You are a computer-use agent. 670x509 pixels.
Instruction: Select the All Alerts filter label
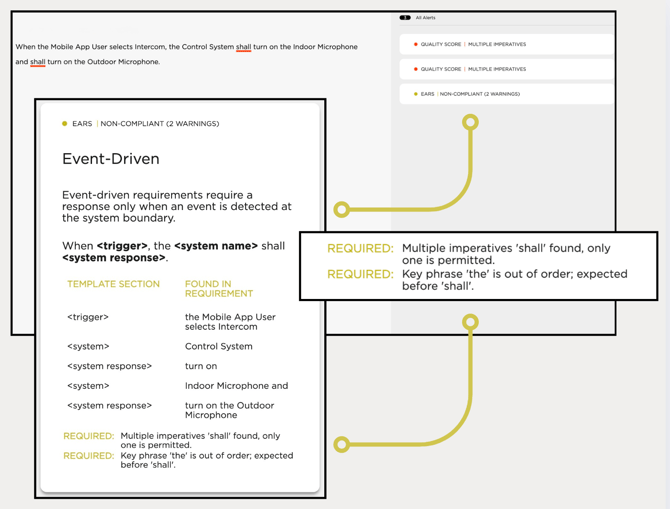(426, 18)
